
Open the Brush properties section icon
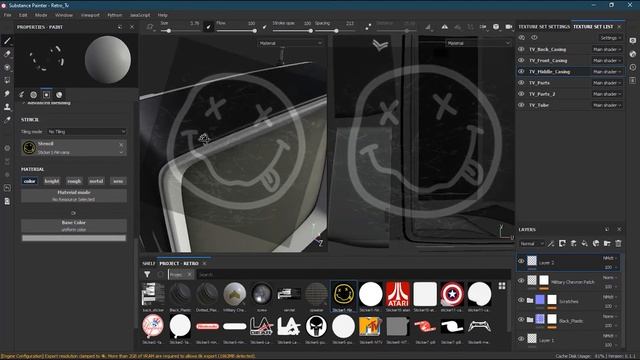(x=21, y=95)
